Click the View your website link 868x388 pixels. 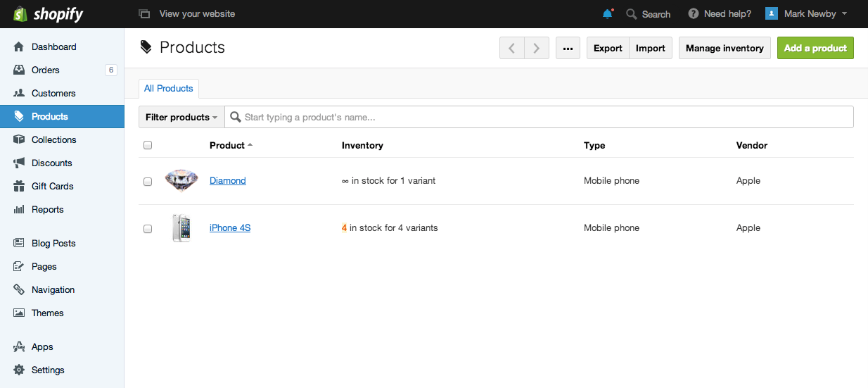click(197, 14)
